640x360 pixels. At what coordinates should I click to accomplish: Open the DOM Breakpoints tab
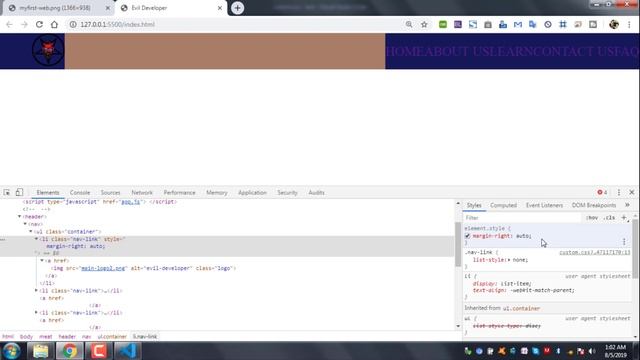(x=594, y=205)
